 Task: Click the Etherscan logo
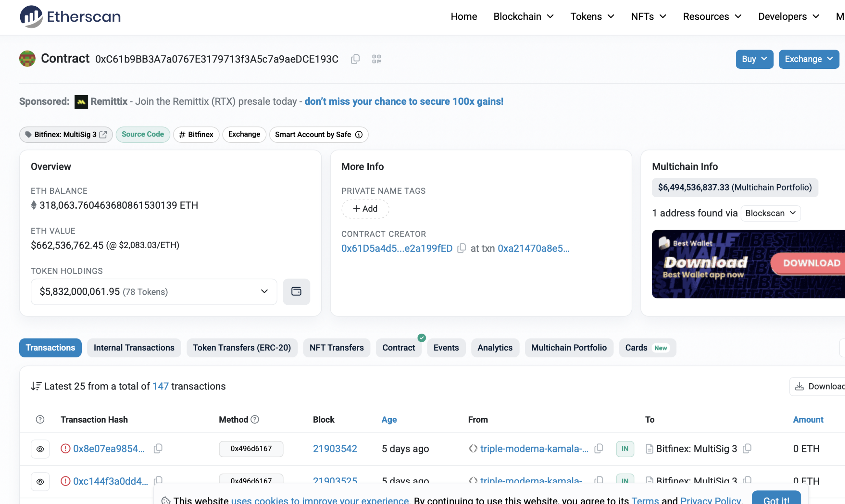click(x=70, y=16)
